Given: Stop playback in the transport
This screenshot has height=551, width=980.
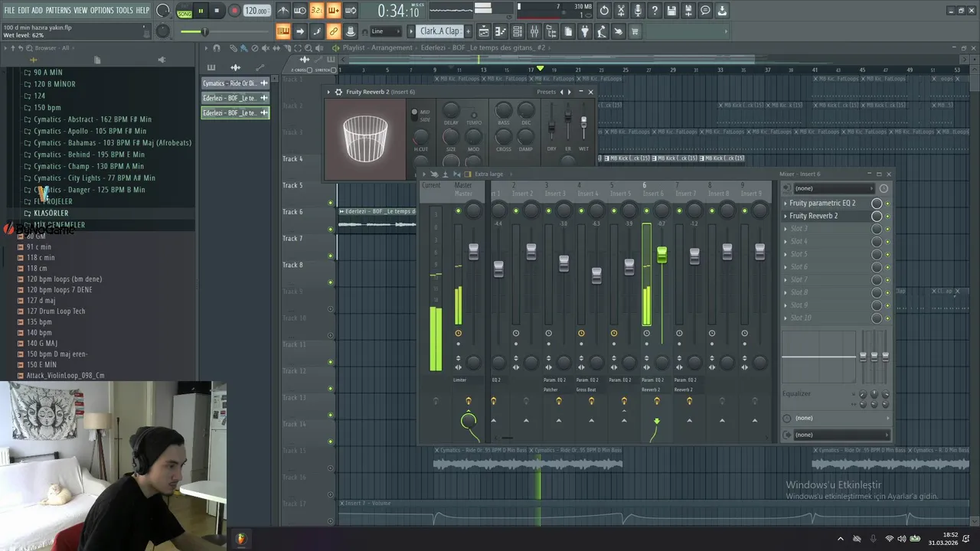Looking at the screenshot, I should (x=217, y=11).
